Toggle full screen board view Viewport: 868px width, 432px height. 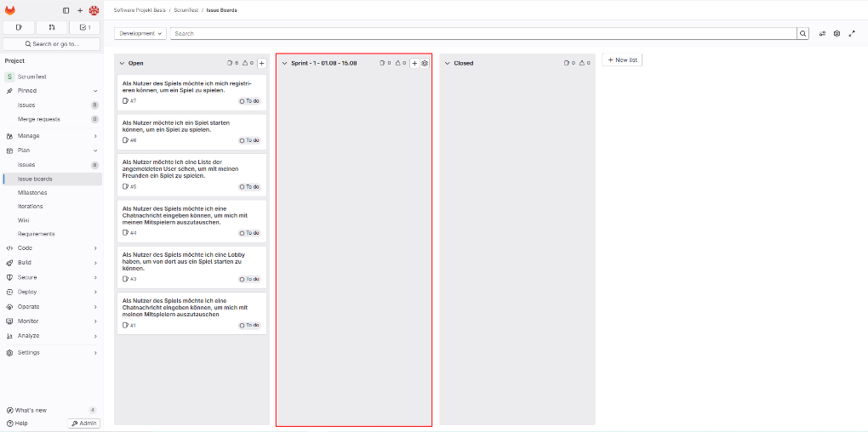coord(852,33)
